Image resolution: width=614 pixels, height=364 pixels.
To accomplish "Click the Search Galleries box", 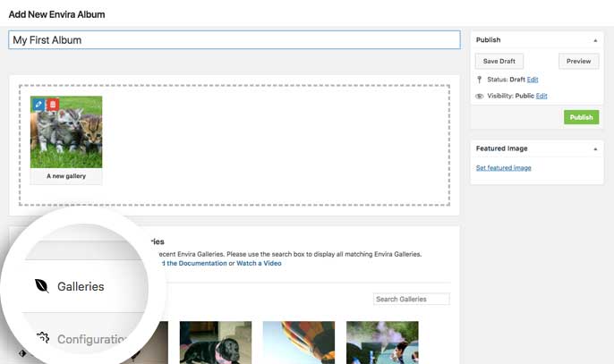I will (411, 299).
